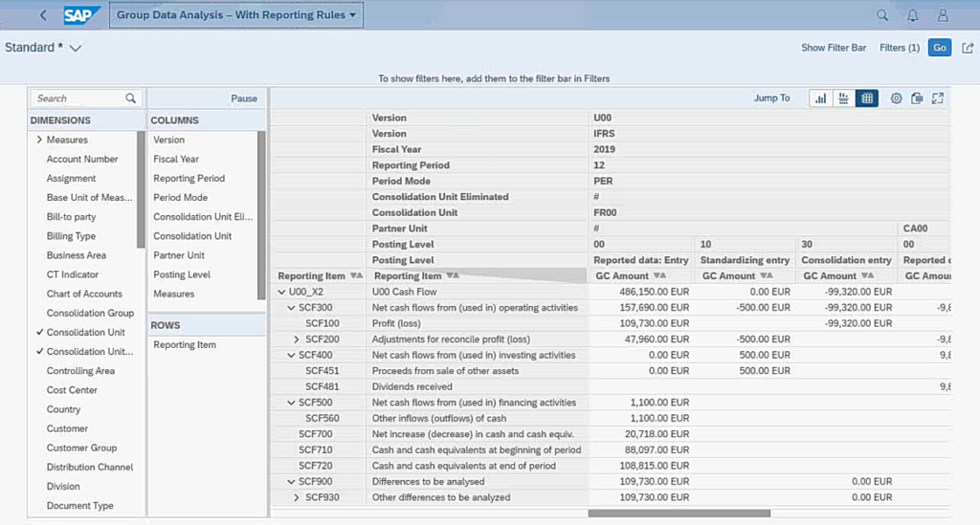Select Cost Center dimension
This screenshot has width=980, height=525.
click(72, 389)
